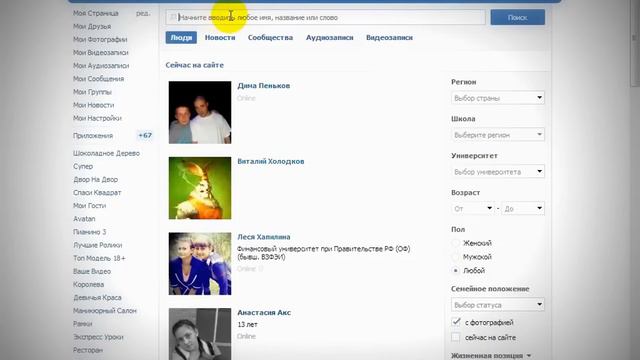Viewport: 640px width, 360px height.
Task: Open the Выбор страны dropdown
Action: (498, 98)
